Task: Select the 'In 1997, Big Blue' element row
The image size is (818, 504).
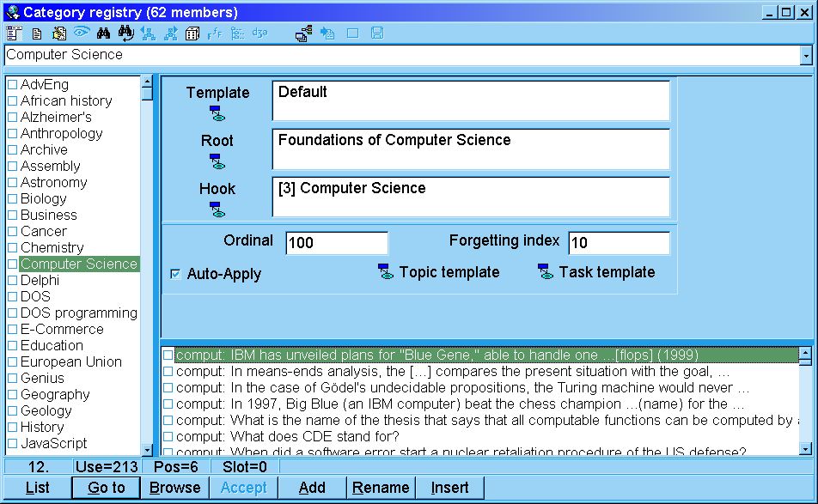Action: pyautogui.click(x=480, y=404)
